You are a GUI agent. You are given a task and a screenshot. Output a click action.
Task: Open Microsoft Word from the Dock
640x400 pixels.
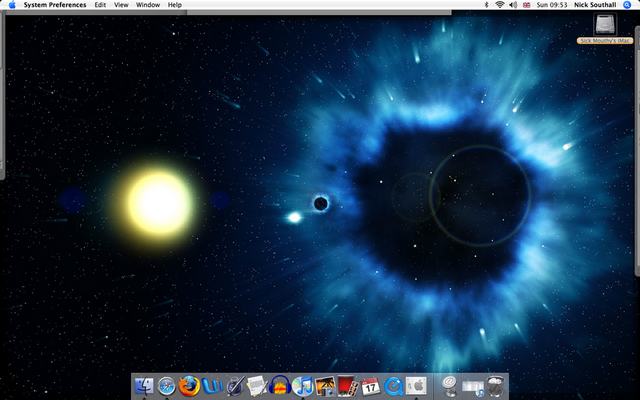click(212, 386)
